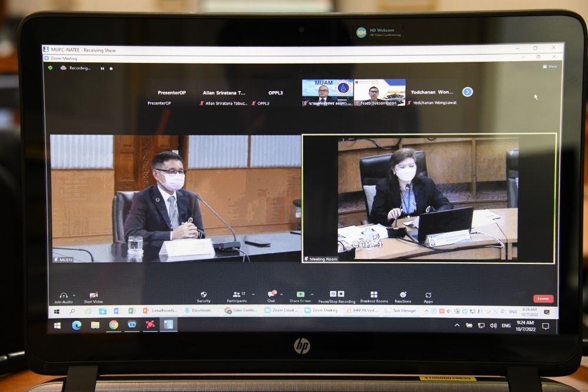Open Start menu on the inner shared taskbar
Viewport: 588px width, 392px height.
coord(57,311)
